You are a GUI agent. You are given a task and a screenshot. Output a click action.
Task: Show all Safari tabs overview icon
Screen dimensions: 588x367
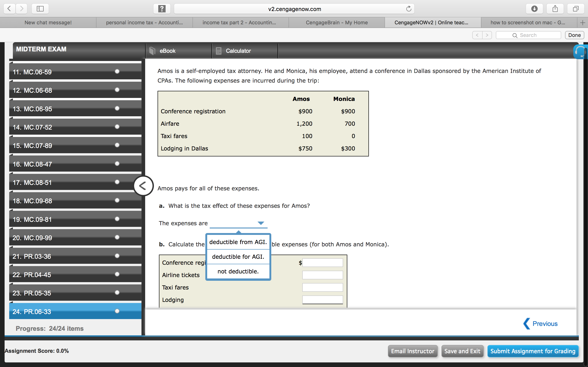[576, 9]
